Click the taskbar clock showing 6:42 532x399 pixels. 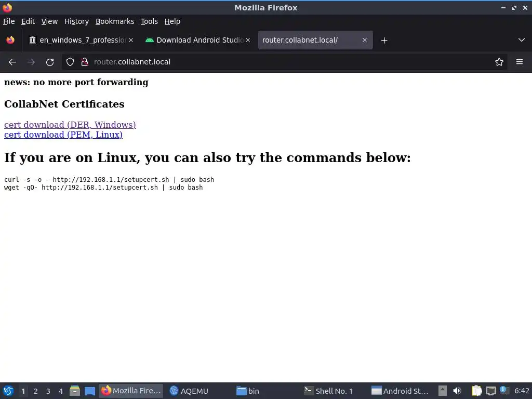coord(522,391)
